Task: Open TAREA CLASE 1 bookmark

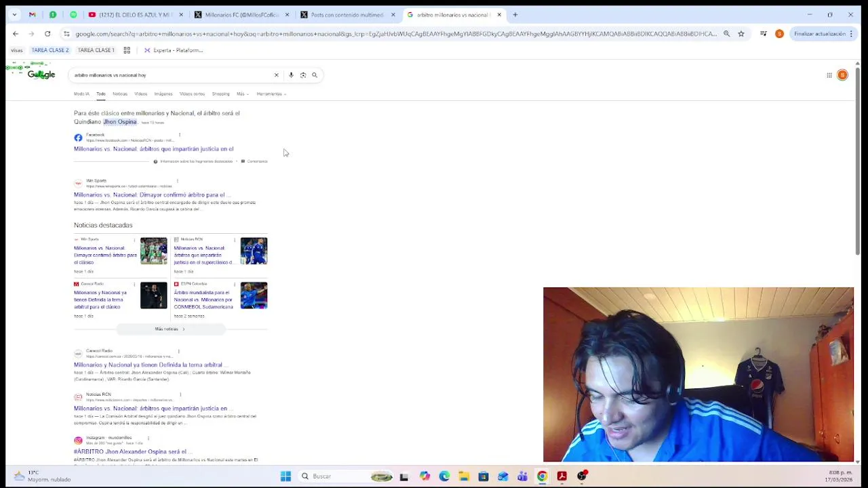Action: coord(96,50)
